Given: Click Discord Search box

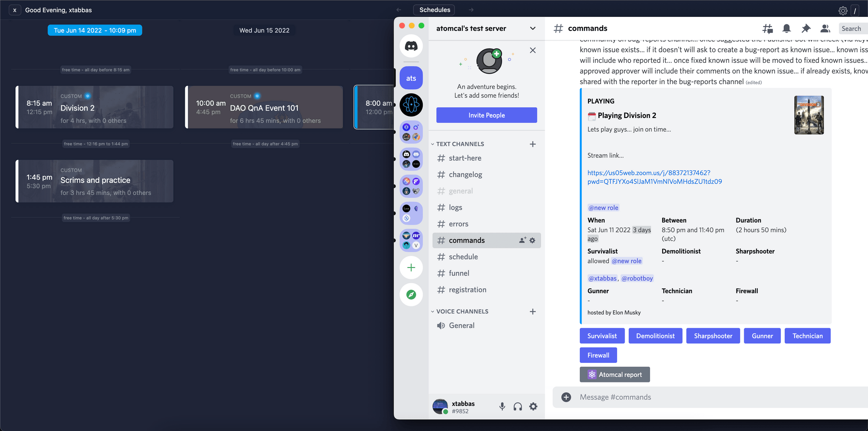Looking at the screenshot, I should [x=853, y=29].
